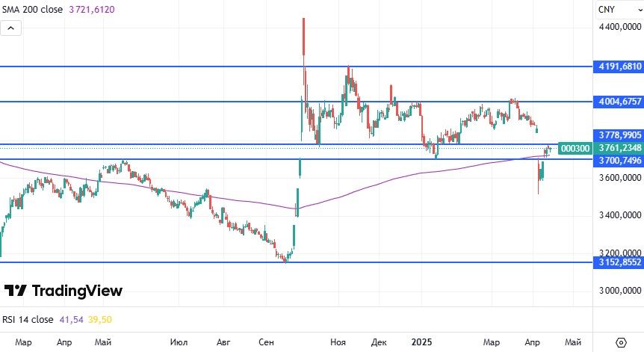The width and height of the screenshot is (644, 352).
Task: Click the Сен marker on time axis
Action: click(267, 342)
